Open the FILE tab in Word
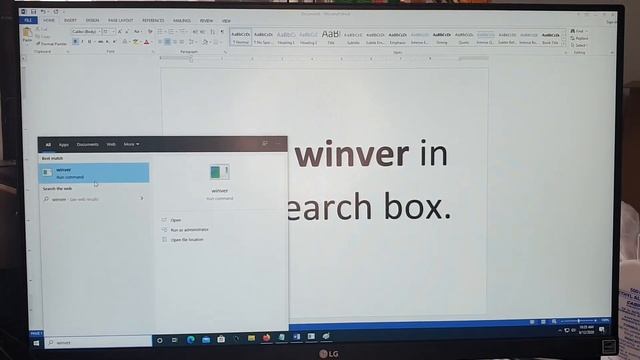640x360 pixels. 28,20
